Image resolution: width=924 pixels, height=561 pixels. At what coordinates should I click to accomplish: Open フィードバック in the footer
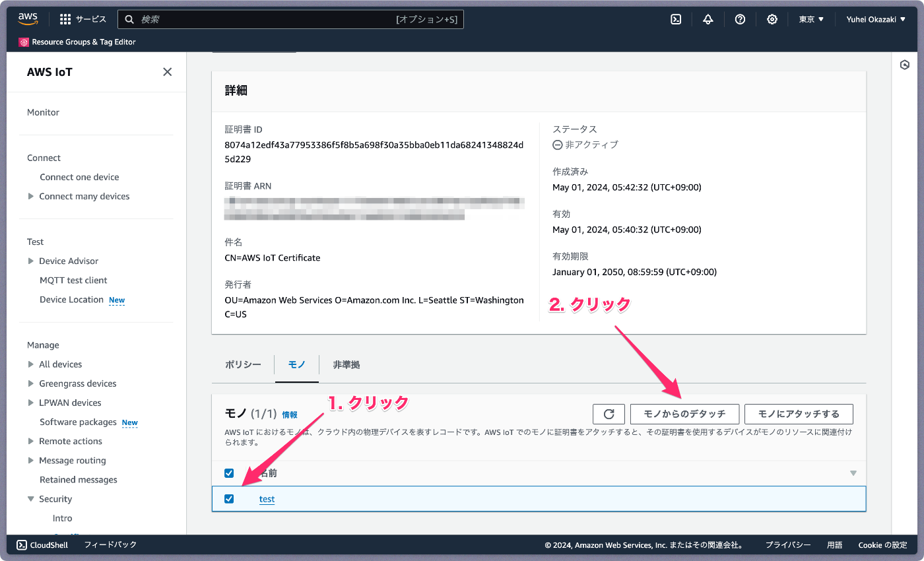[x=110, y=544]
